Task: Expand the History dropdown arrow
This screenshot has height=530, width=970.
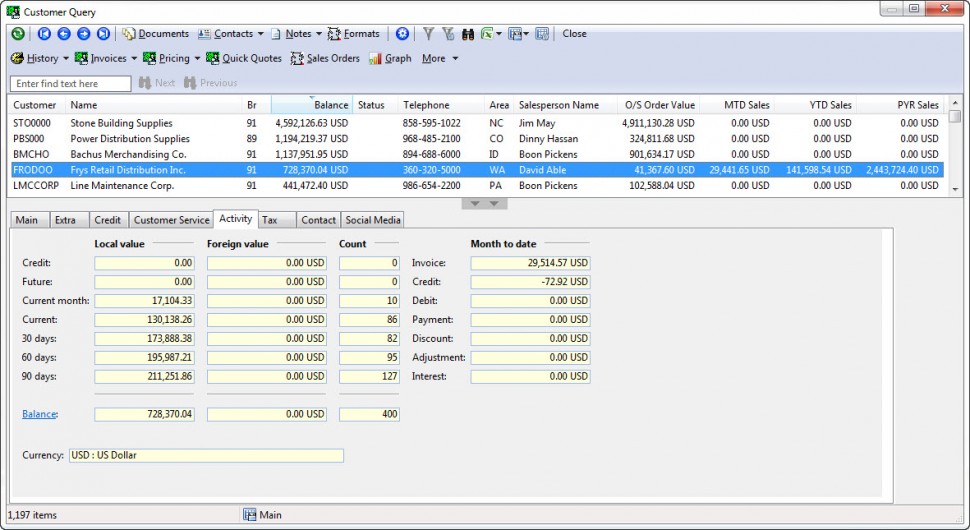Action: [66, 58]
